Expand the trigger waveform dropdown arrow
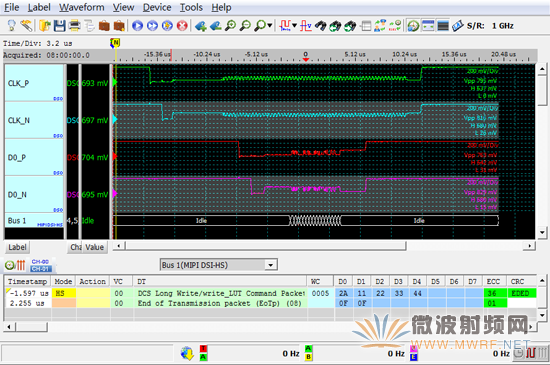This screenshot has height=365, width=550. pos(294,26)
